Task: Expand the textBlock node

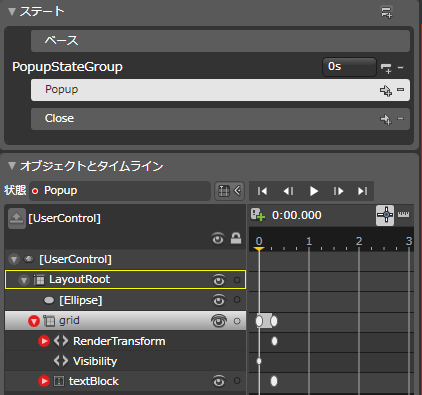Action: (44, 381)
